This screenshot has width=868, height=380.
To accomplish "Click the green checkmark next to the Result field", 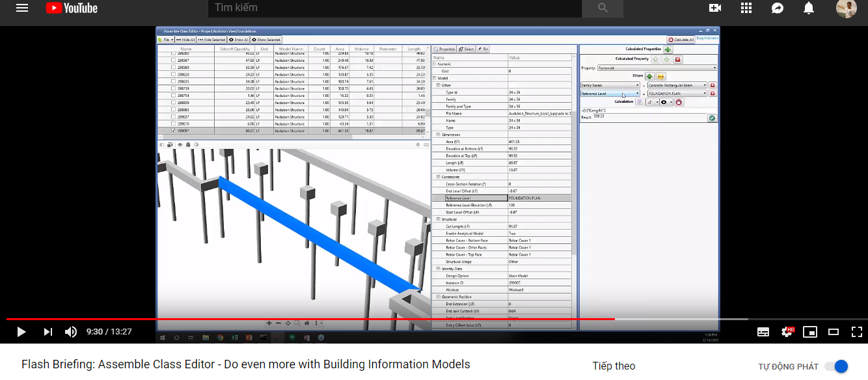I will (x=712, y=118).
